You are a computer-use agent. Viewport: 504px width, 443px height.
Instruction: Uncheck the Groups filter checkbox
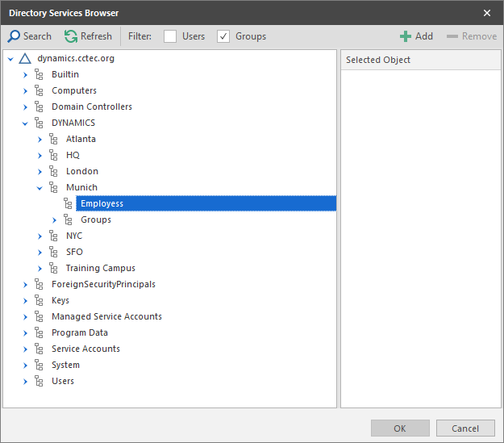coord(223,36)
